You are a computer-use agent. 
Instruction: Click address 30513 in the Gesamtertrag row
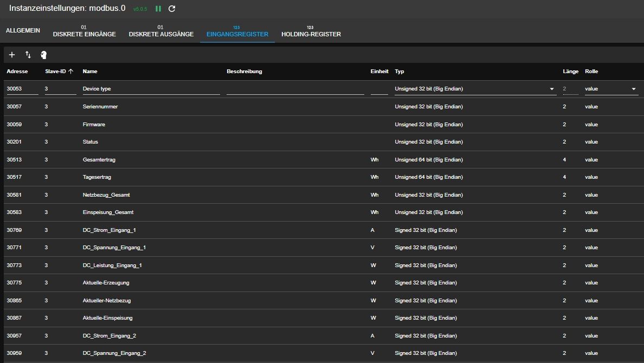[x=14, y=160]
